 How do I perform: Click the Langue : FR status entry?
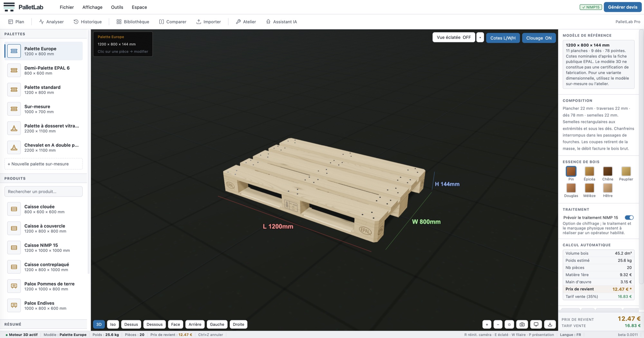(x=570, y=335)
